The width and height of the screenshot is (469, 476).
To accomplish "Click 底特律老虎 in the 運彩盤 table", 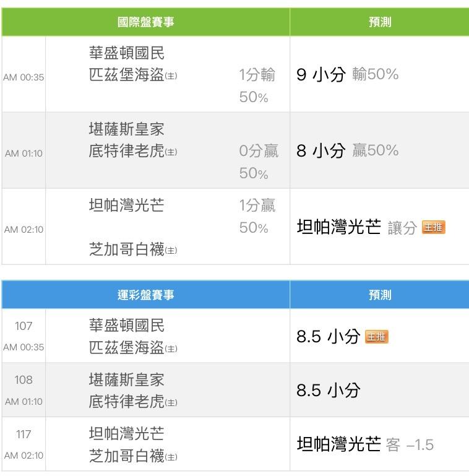I will pos(127,402).
